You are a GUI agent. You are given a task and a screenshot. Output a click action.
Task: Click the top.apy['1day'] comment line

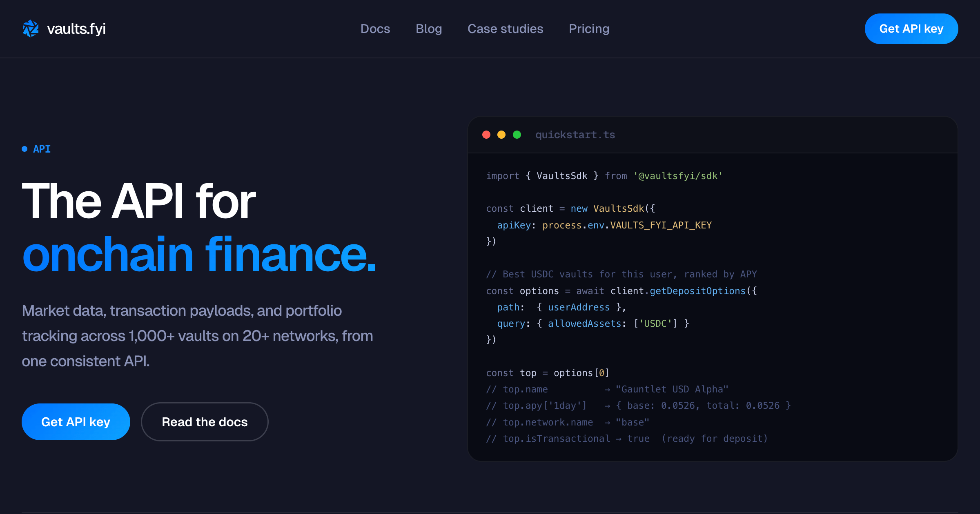638,405
